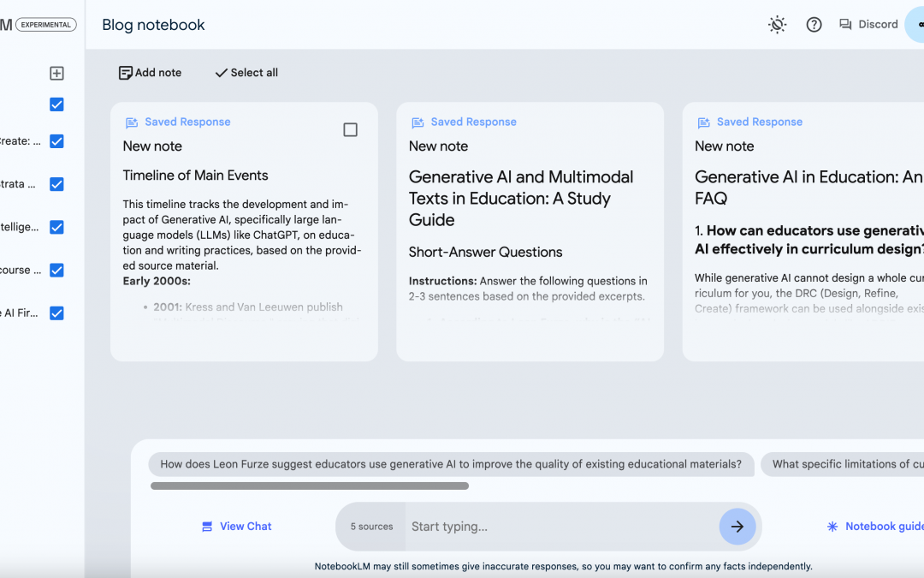Click the 5 sources pill
This screenshot has height=578, width=924.
(x=371, y=527)
